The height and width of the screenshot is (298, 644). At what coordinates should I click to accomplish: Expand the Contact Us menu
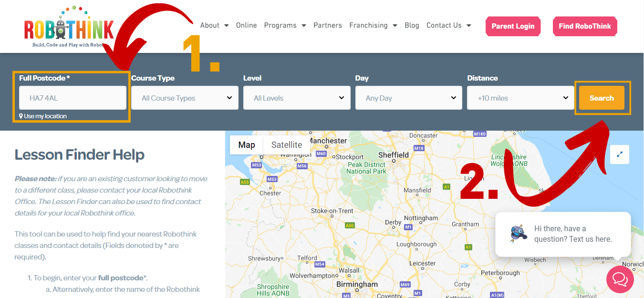pos(449,25)
